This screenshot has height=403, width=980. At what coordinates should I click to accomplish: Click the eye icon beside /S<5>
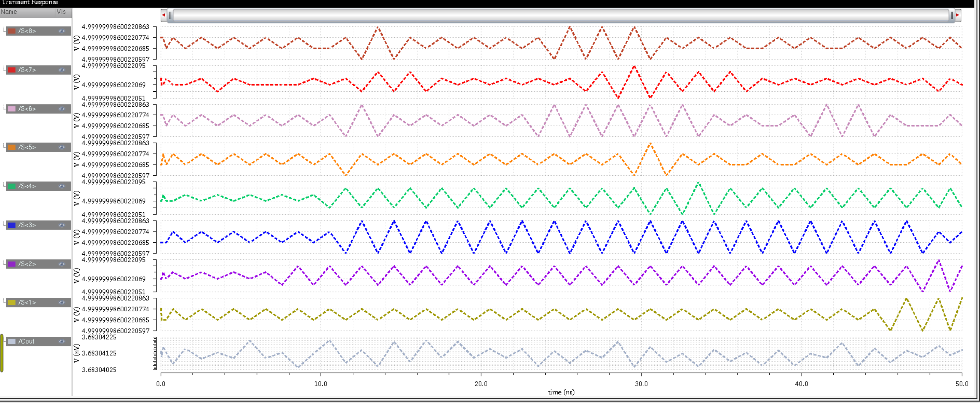pos(62,148)
